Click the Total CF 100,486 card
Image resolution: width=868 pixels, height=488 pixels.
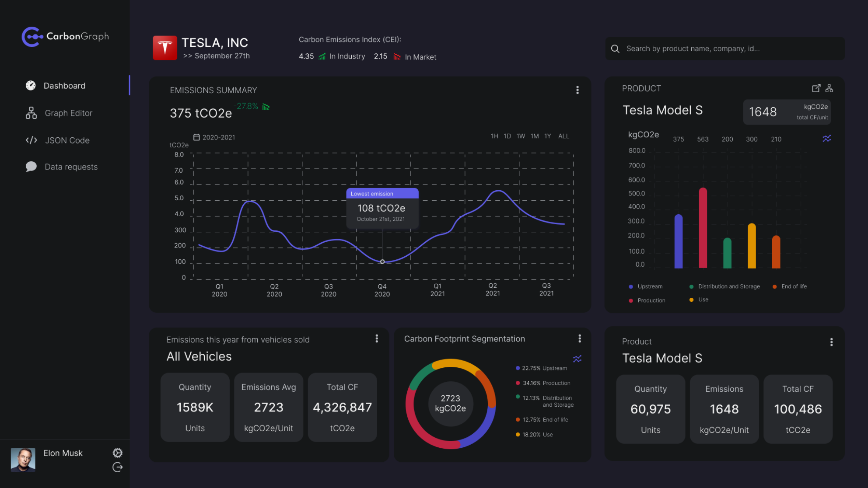coord(798,409)
